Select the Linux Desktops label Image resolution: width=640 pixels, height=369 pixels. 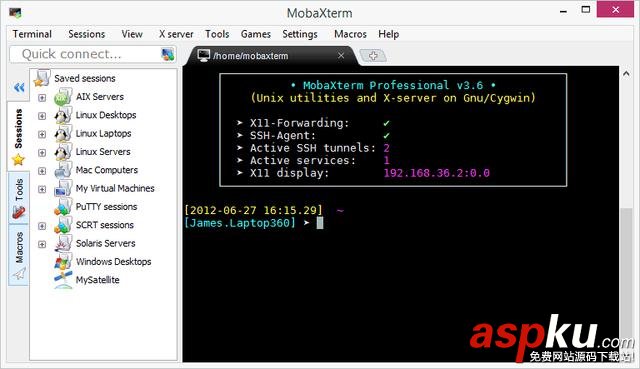pos(106,115)
